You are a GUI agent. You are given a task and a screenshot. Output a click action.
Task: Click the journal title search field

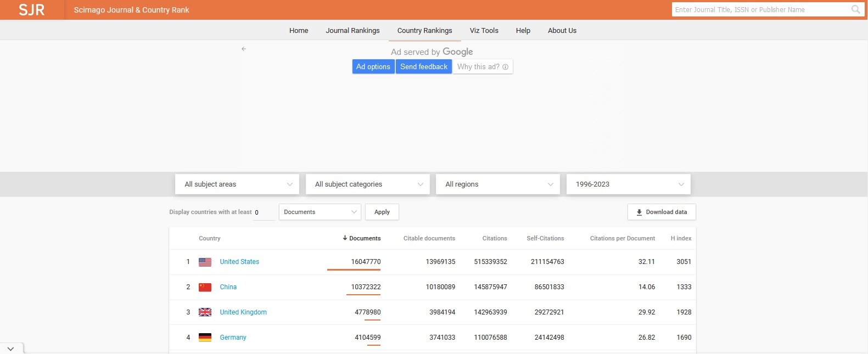pos(760,9)
